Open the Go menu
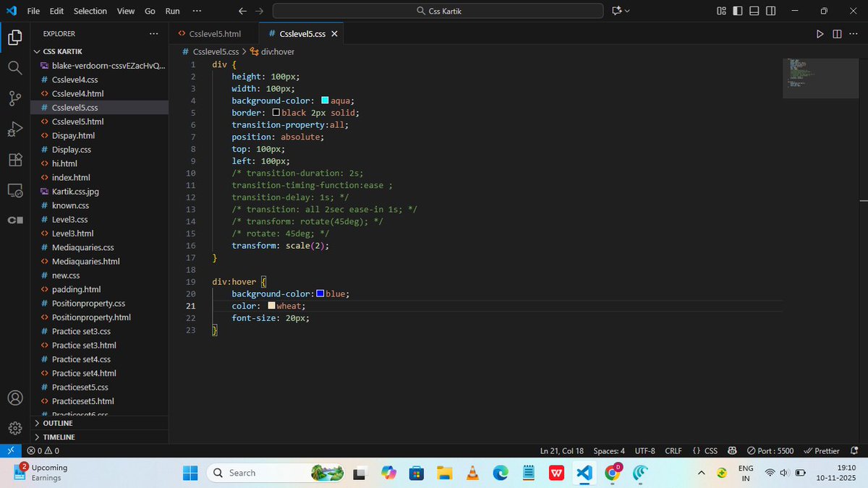 [x=150, y=11]
